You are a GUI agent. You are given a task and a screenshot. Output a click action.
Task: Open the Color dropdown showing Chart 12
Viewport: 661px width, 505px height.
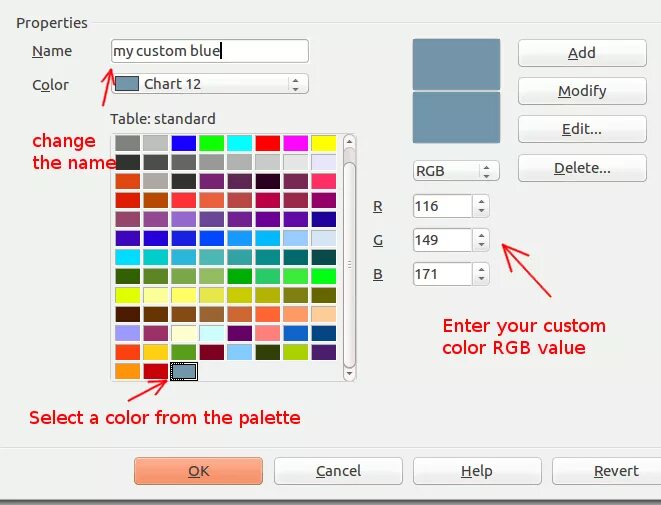[210, 84]
